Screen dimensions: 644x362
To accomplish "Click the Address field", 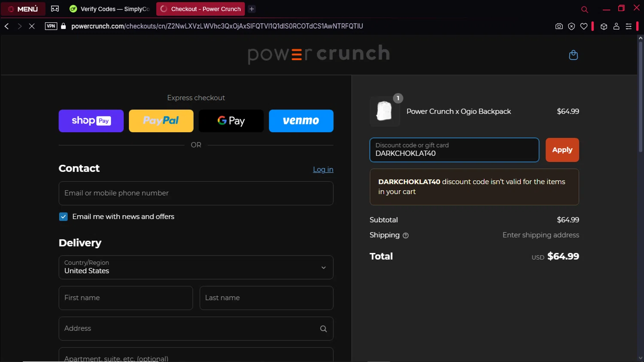I will pos(196,329).
